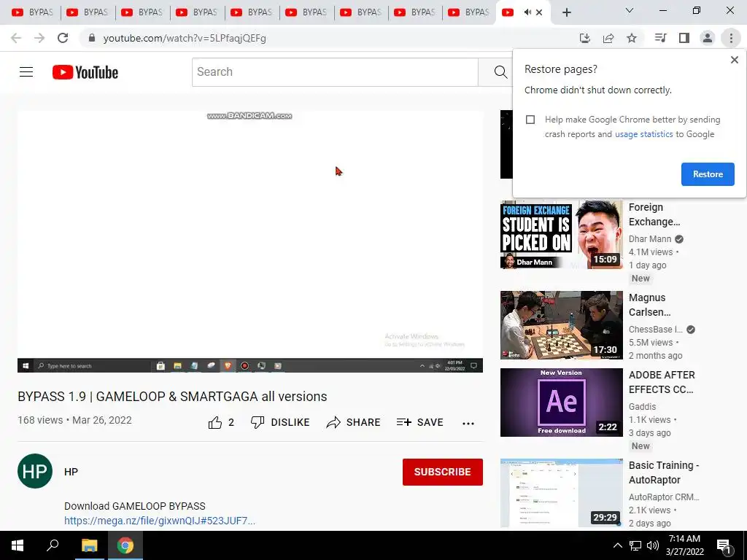Image resolution: width=747 pixels, height=560 pixels.
Task: Open Foreign Exchange Student video thumbnail
Action: [561, 235]
